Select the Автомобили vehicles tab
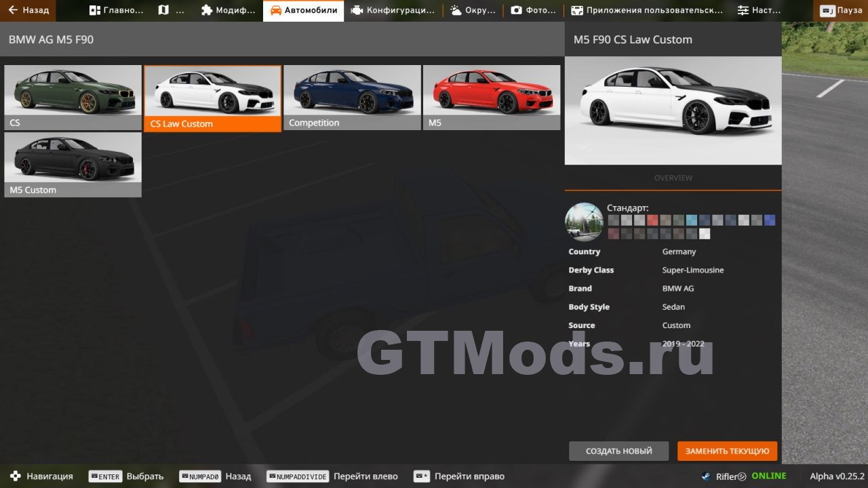868x488 pixels. (303, 10)
